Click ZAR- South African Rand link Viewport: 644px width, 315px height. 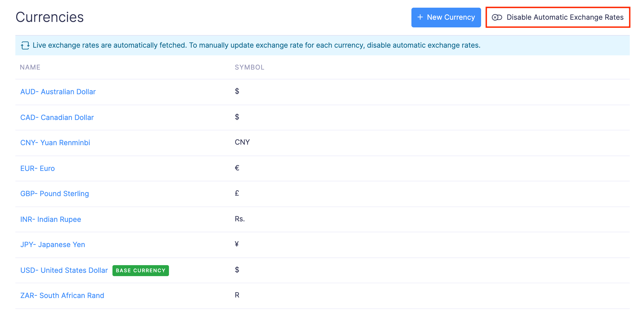[62, 296]
